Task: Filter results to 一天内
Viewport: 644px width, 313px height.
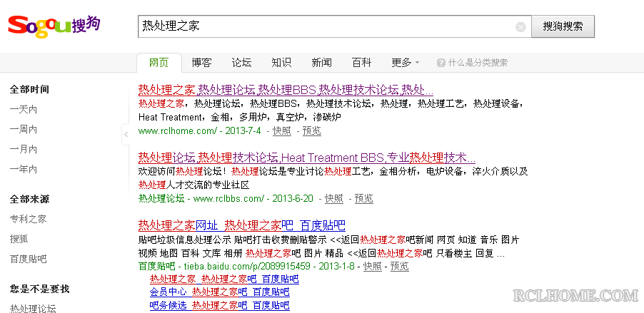Action: (24, 110)
